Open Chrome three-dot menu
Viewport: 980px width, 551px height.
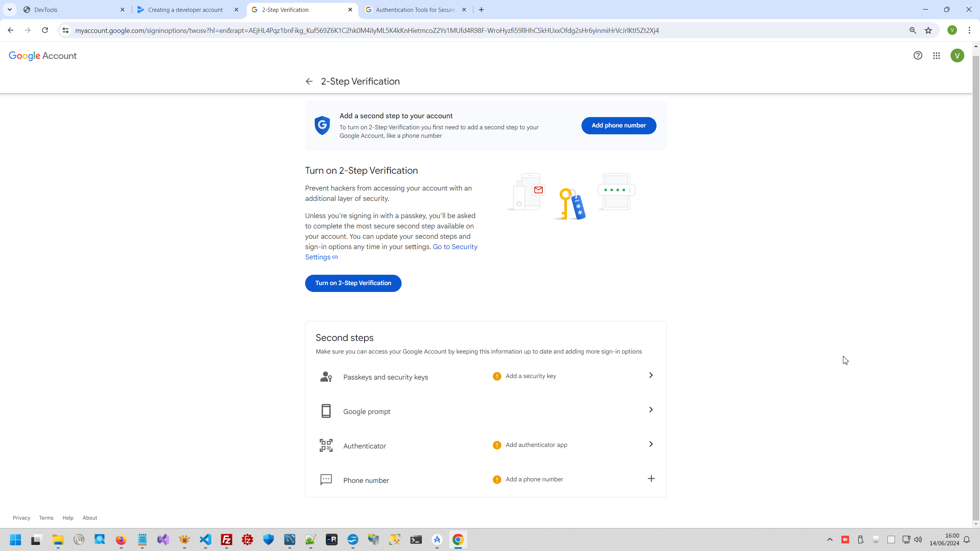point(969,30)
